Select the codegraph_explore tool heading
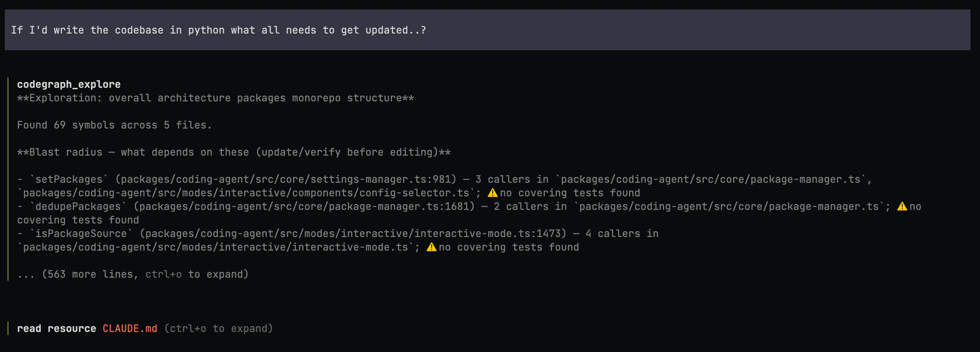This screenshot has width=980, height=352. 69,84
